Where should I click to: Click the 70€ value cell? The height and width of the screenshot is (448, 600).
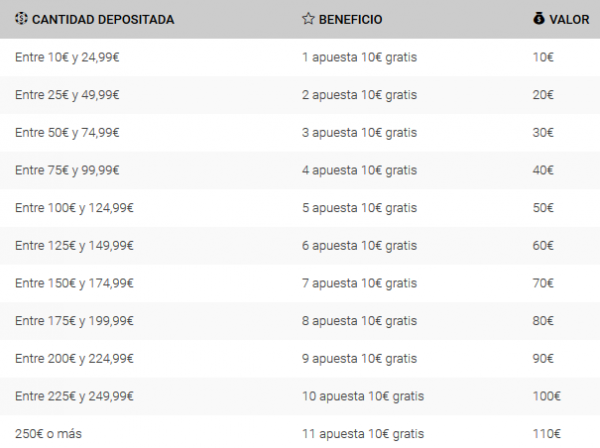click(543, 283)
